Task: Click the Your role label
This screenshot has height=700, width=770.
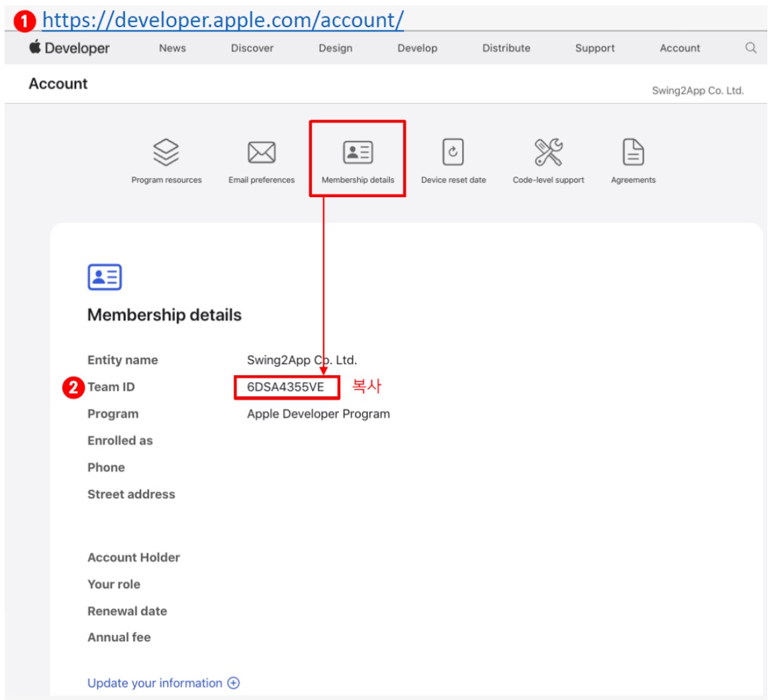Action: pyautogui.click(x=114, y=584)
